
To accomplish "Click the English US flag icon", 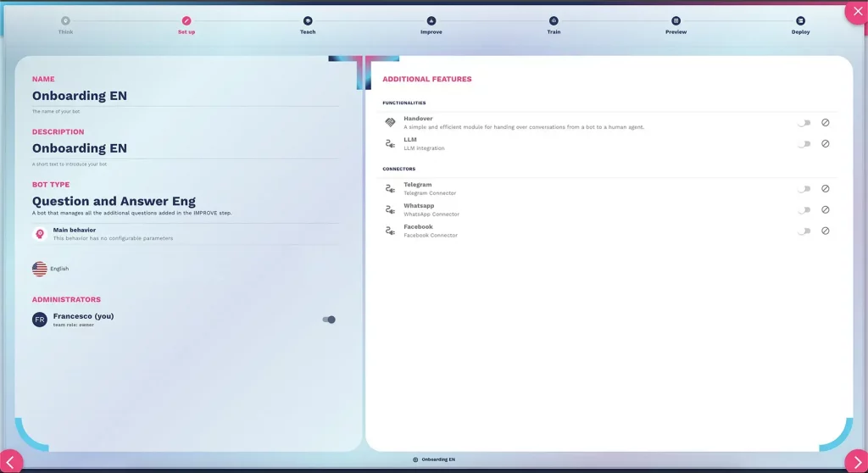I will tap(39, 269).
